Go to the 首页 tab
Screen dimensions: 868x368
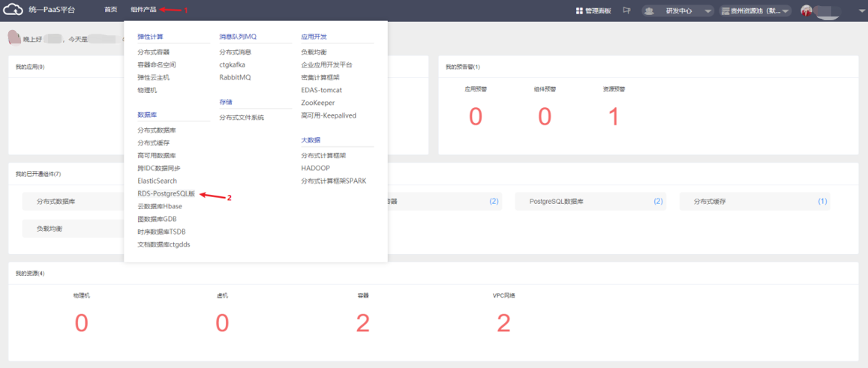tap(111, 10)
